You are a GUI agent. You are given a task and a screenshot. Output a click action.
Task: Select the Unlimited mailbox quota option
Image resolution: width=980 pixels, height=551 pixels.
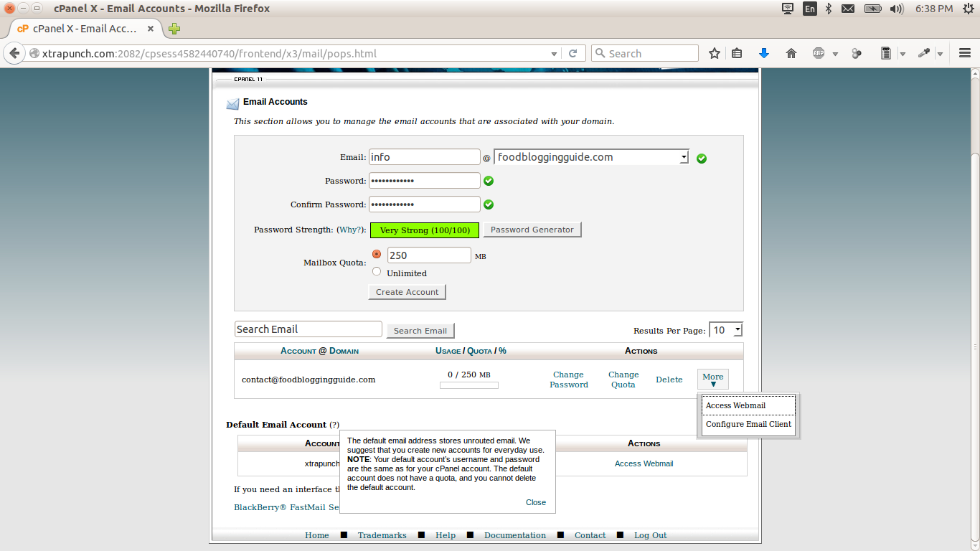pyautogui.click(x=377, y=271)
